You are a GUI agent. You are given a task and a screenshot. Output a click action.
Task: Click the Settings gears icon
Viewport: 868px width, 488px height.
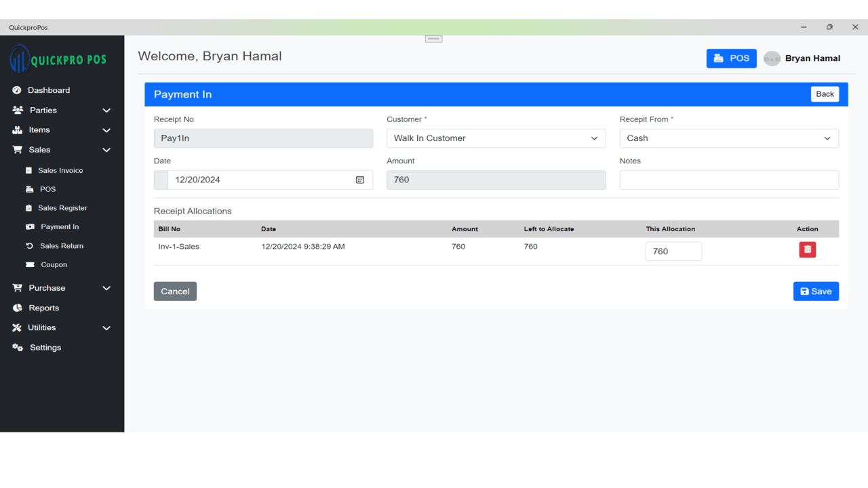click(18, 348)
